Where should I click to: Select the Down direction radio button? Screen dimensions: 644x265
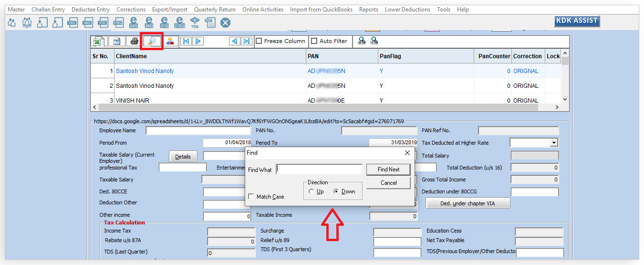click(x=336, y=191)
